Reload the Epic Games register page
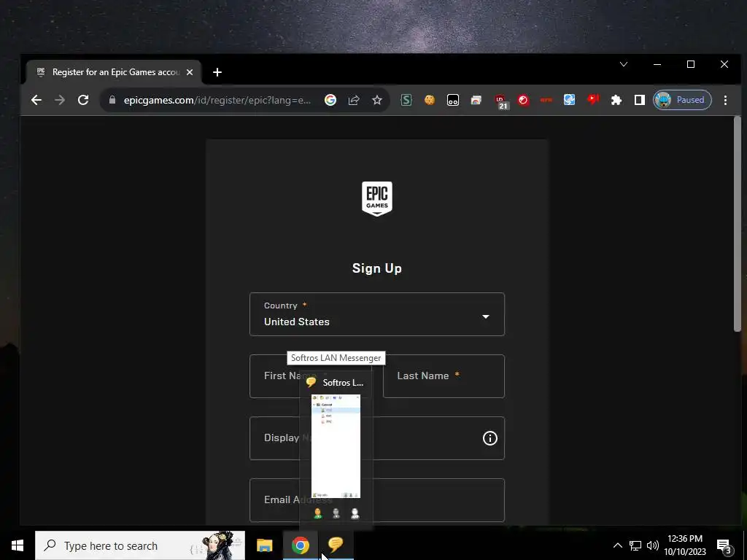This screenshot has height=560, width=747. tap(83, 100)
